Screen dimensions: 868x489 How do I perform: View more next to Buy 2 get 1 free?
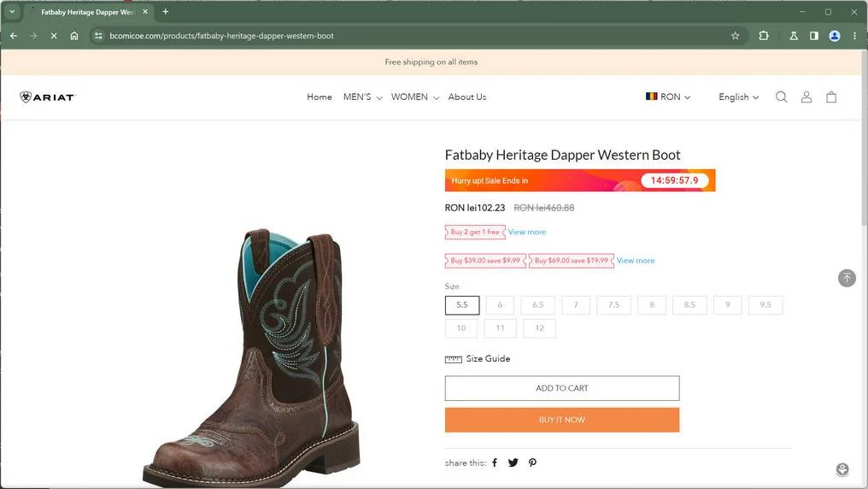pyautogui.click(x=526, y=232)
